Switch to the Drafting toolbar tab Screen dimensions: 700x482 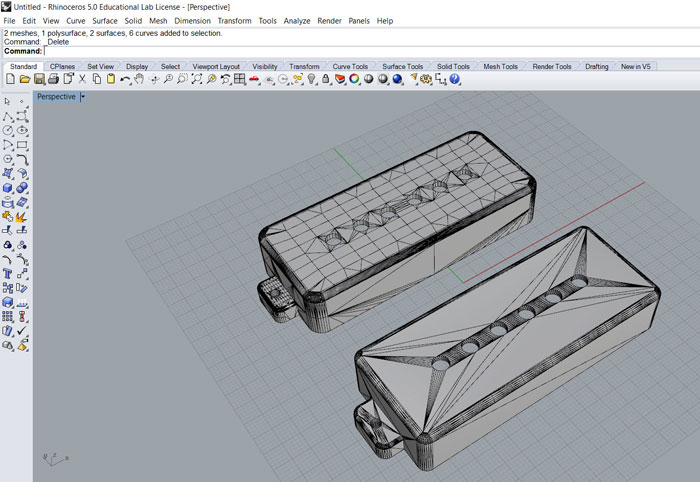(597, 66)
